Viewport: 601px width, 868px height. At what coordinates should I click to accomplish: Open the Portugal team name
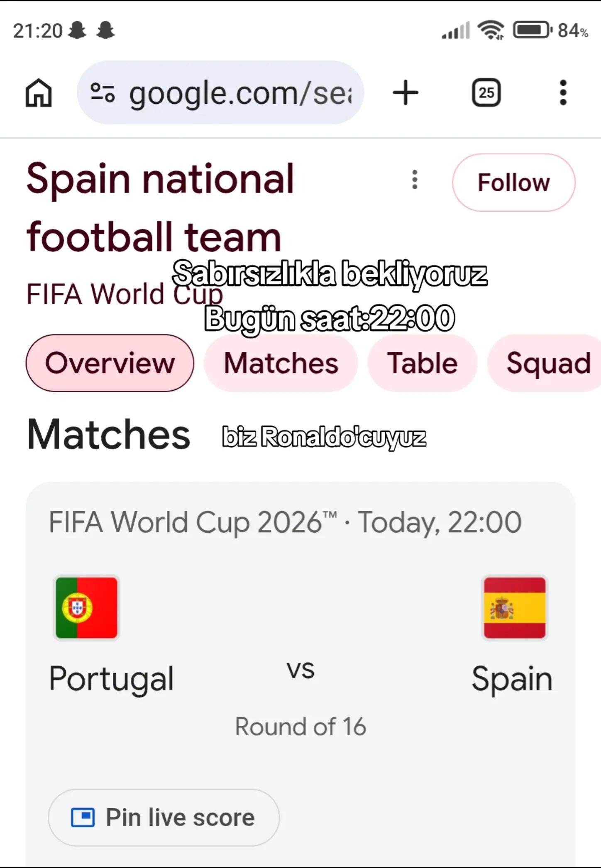click(x=111, y=679)
